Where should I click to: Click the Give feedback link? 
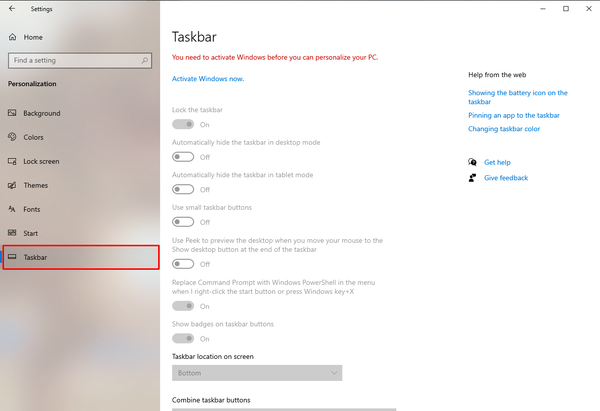coord(506,178)
